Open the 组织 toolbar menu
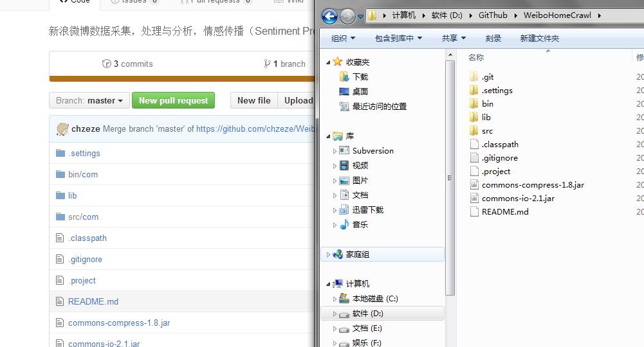 [343, 38]
